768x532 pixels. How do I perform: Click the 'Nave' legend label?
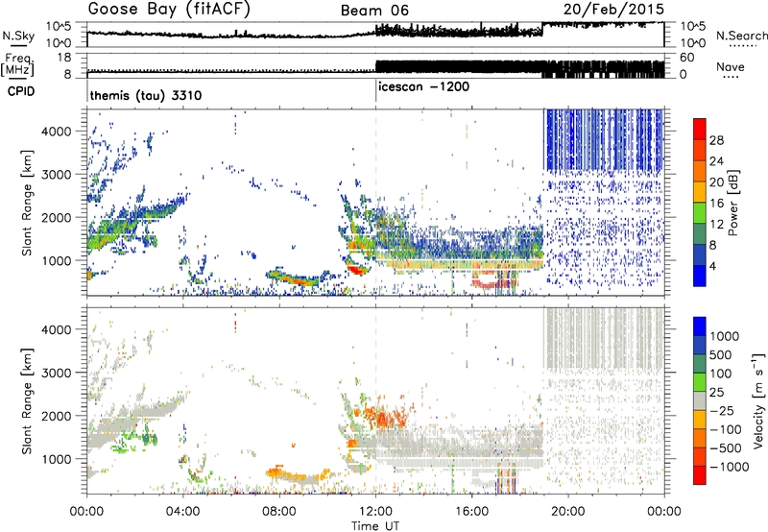point(730,67)
